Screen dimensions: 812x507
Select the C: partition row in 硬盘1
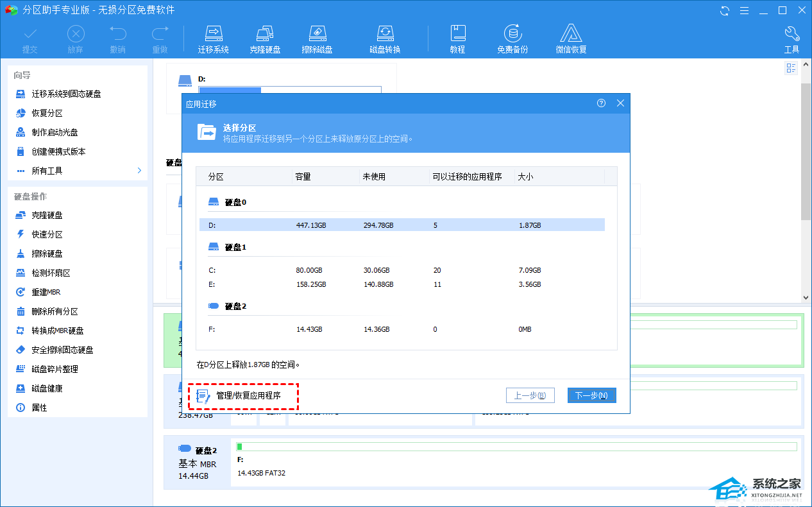pyautogui.click(x=402, y=270)
